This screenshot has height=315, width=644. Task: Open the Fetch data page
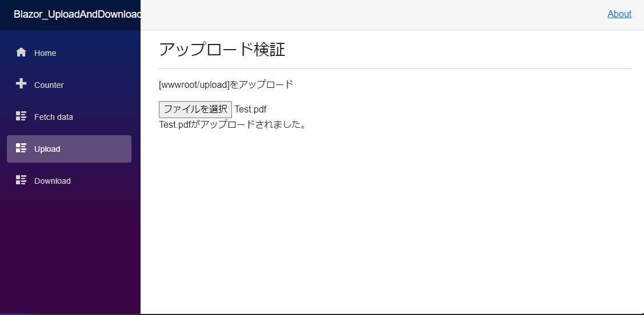pyautogui.click(x=69, y=117)
